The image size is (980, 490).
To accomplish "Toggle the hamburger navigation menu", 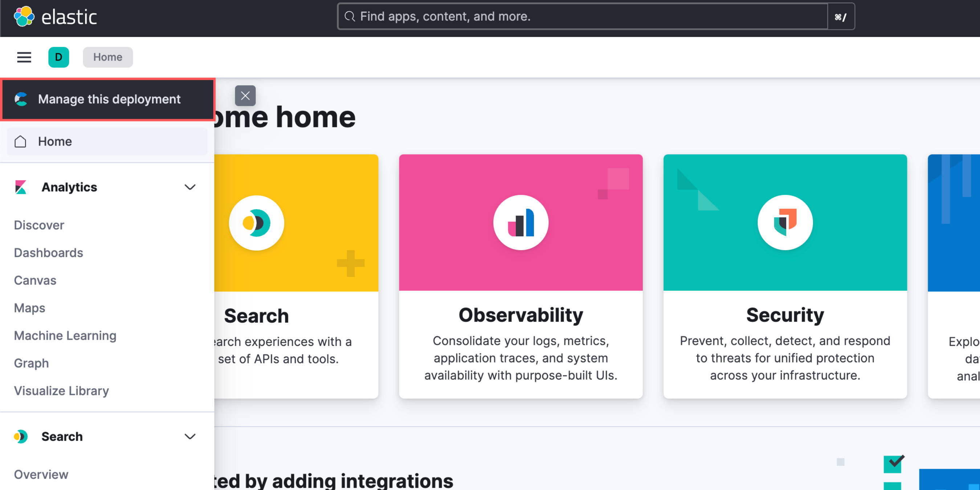I will coord(24,57).
